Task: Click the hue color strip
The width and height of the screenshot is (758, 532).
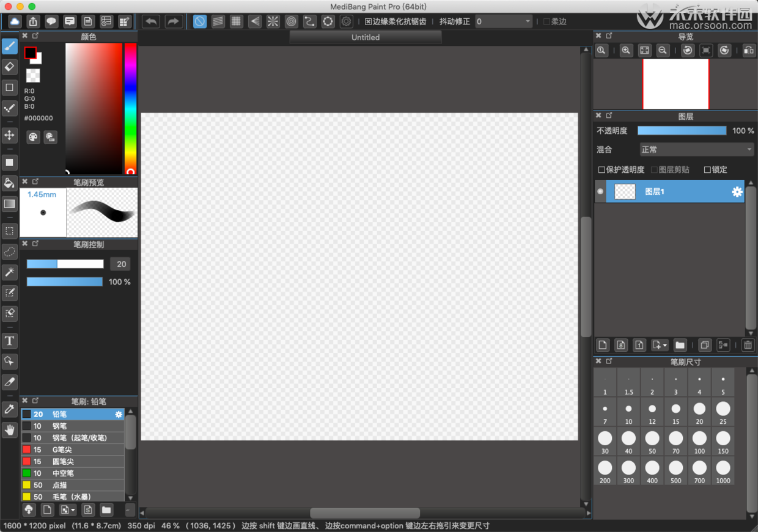Action: coord(130,109)
